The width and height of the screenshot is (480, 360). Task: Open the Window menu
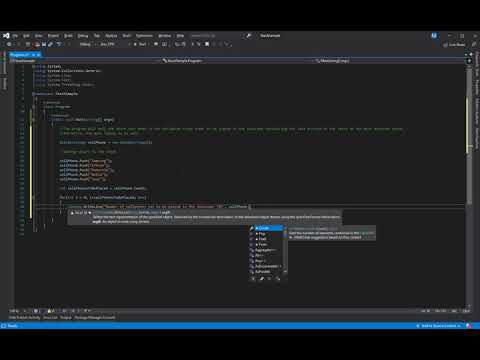point(164,36)
